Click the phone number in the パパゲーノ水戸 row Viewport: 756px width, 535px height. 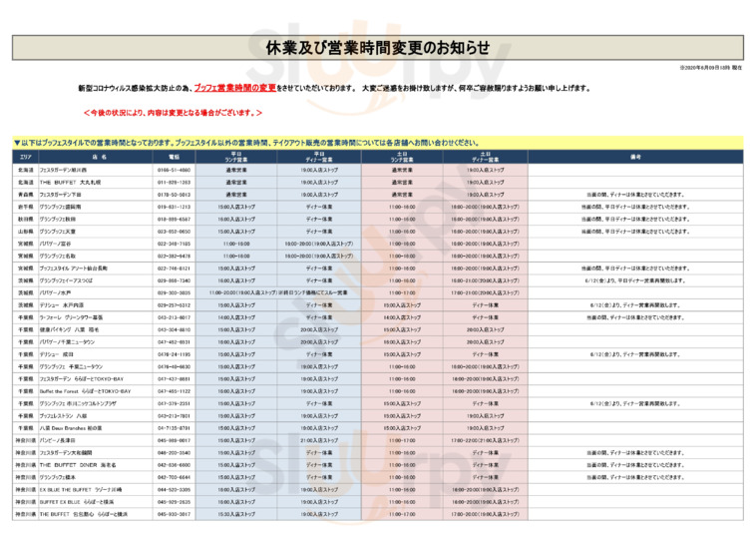point(174,293)
